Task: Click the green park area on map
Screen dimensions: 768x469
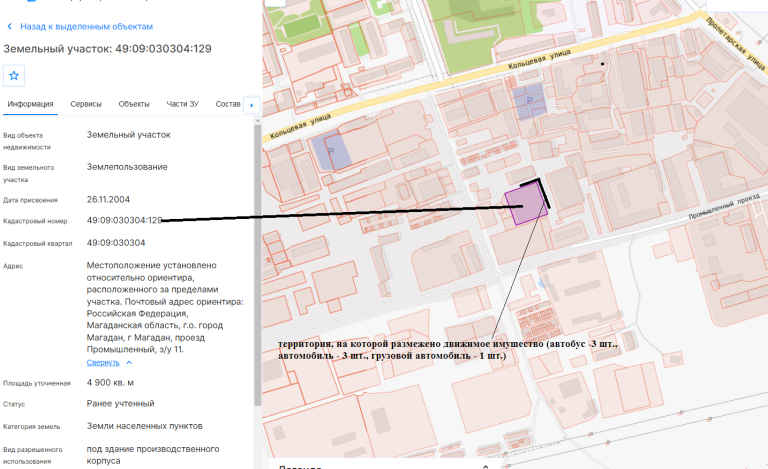Action: [470, 34]
